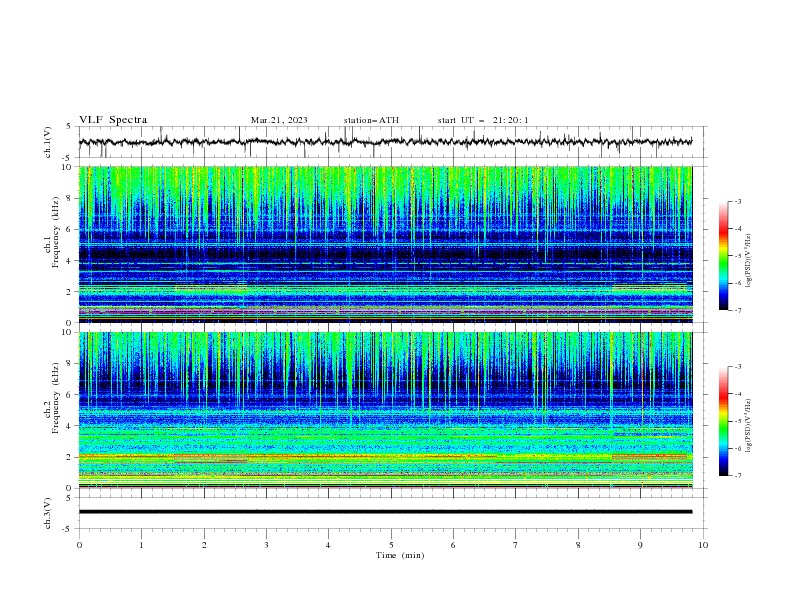
Task: Click inside the ch.2 spectrogram panel
Action: [x=385, y=410]
